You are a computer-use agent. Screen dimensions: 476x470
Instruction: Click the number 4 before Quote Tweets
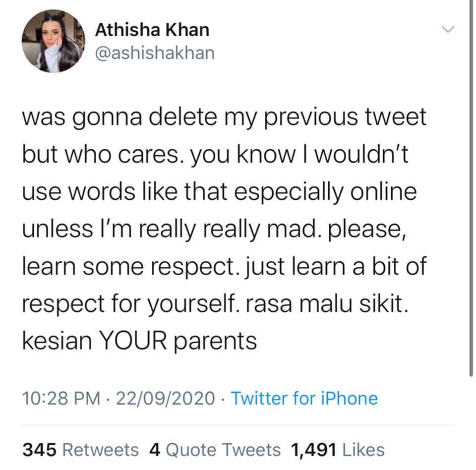point(154,450)
